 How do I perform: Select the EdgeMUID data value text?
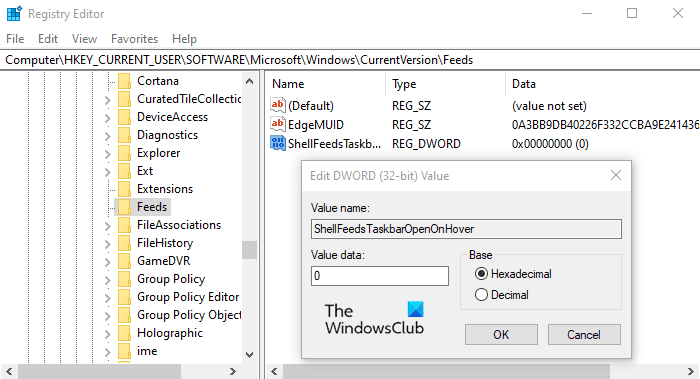(x=605, y=125)
